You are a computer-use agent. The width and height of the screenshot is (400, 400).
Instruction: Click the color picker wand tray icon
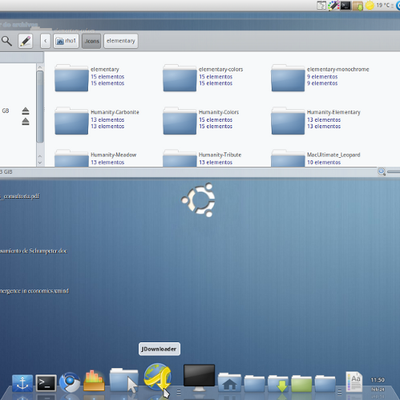click(x=333, y=5)
